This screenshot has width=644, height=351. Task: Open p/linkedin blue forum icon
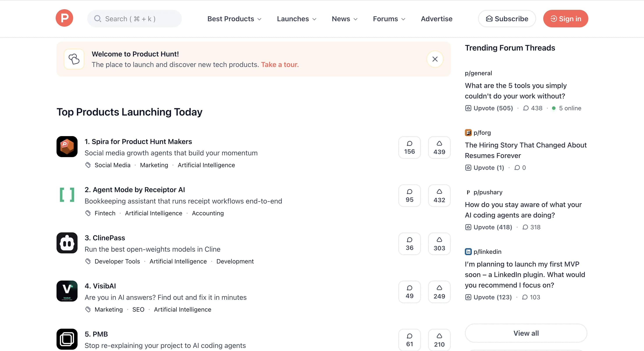click(468, 252)
